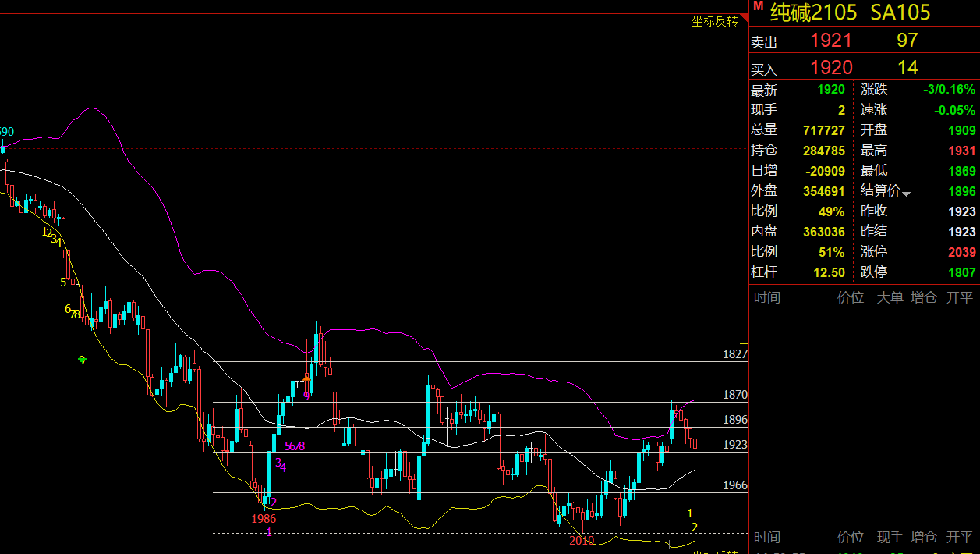Screen dimensions: 980x554
Task: Click the 开平 header in upper tick panel
Action: [x=960, y=297]
